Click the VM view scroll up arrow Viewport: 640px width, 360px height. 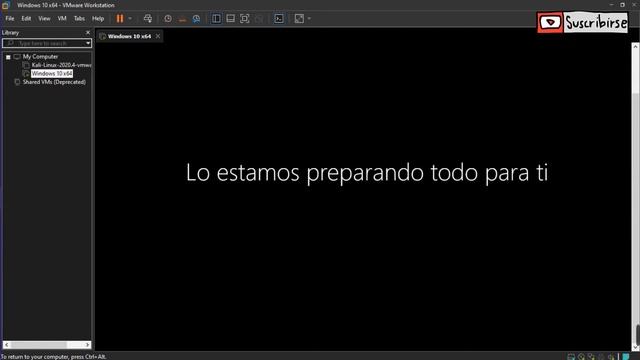pos(636,47)
